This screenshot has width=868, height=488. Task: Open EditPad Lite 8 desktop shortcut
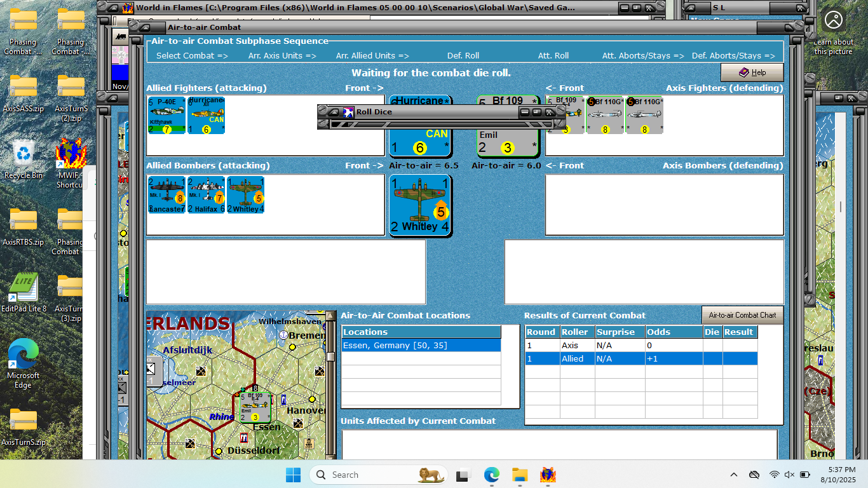(x=24, y=294)
